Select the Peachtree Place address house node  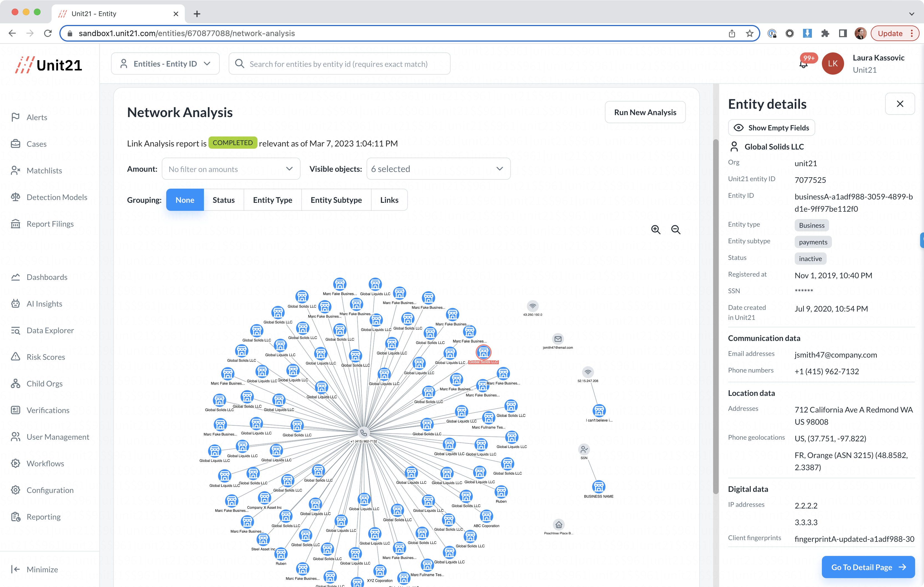pos(559,525)
